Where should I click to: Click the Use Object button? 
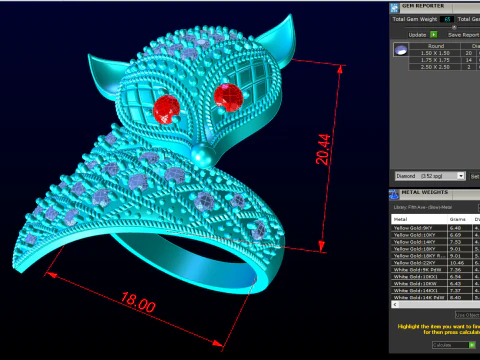(467, 315)
